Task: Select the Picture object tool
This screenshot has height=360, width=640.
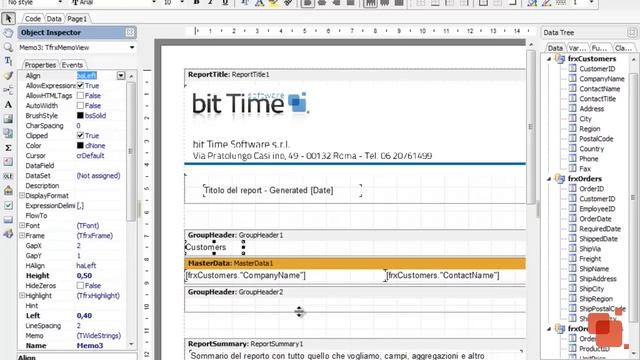Action: [x=8, y=119]
